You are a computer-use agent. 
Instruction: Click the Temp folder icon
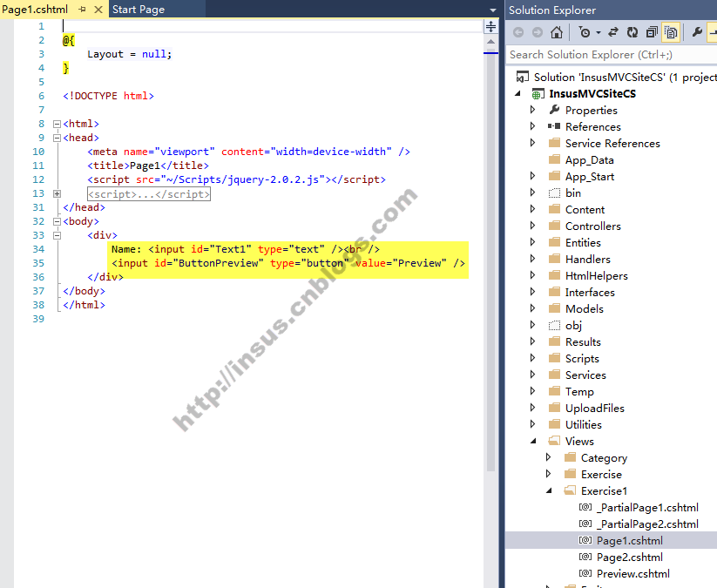[554, 391]
